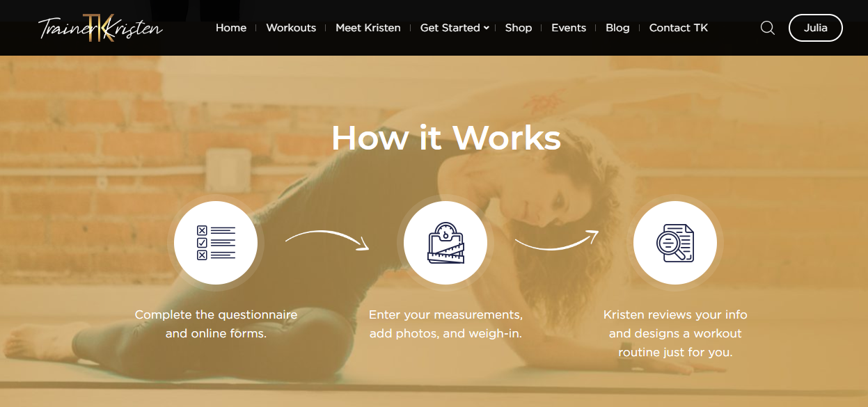The image size is (868, 407).
Task: Go to the Home page
Action: (x=231, y=28)
